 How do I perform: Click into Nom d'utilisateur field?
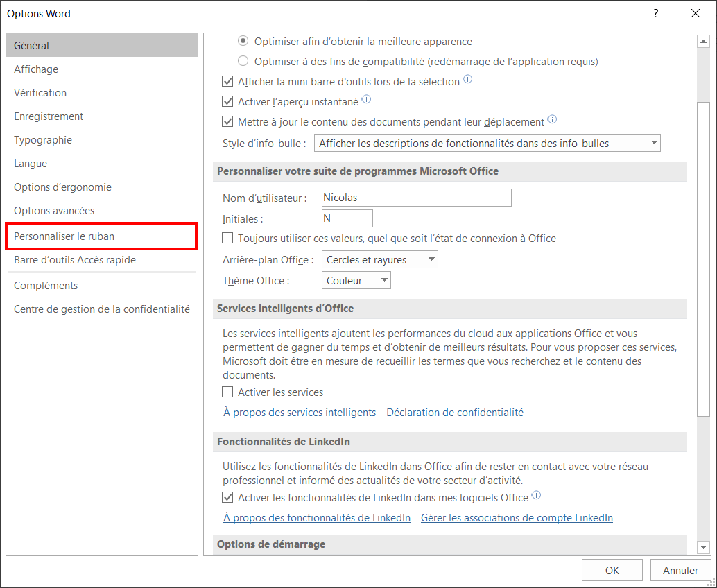coord(417,198)
